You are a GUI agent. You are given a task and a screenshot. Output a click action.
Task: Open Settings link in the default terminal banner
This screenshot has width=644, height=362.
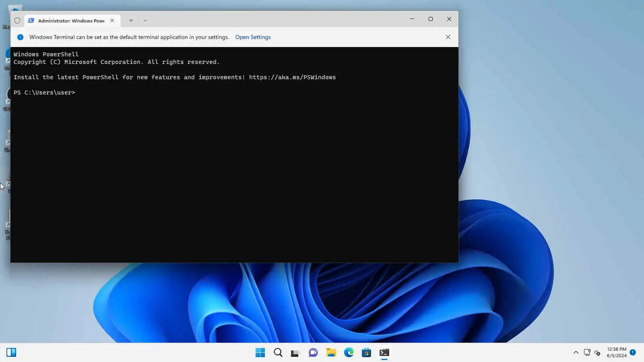point(253,37)
